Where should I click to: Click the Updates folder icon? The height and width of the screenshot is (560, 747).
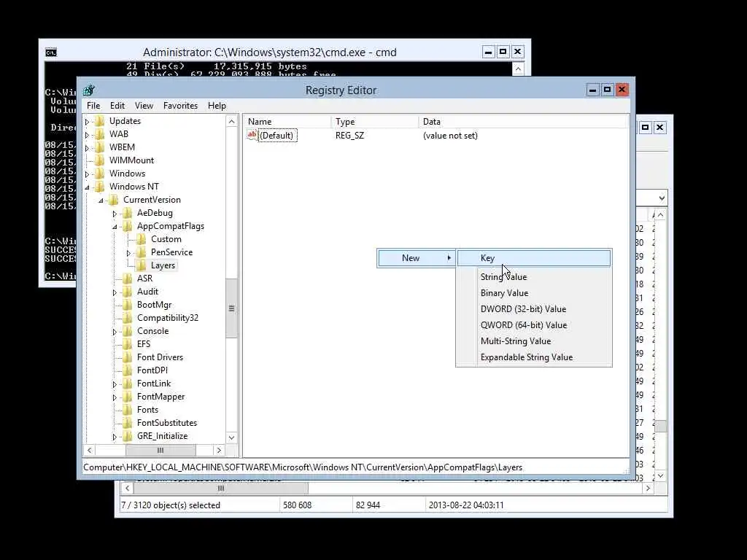click(x=99, y=121)
